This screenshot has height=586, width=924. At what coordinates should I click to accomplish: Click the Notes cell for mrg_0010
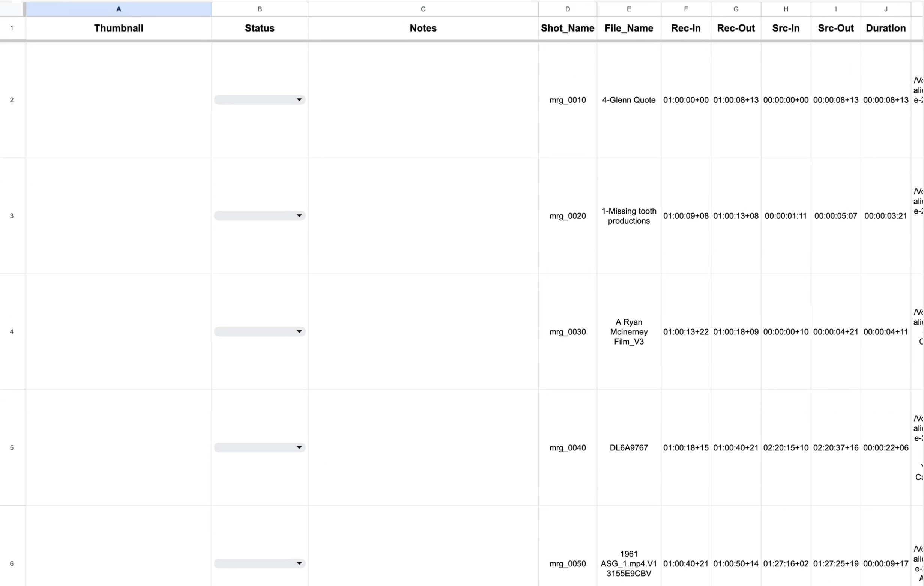[423, 100]
